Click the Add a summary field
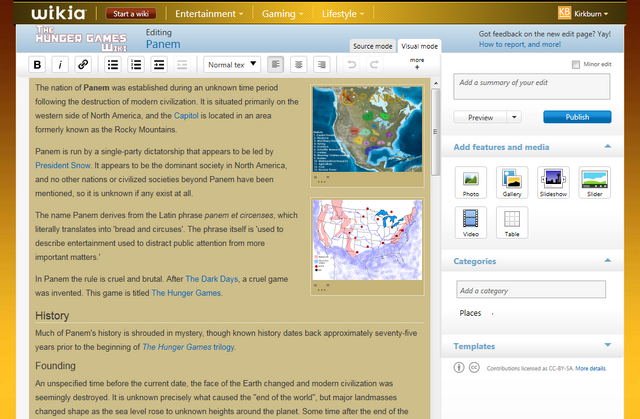This screenshot has width=640, height=419. click(x=531, y=86)
